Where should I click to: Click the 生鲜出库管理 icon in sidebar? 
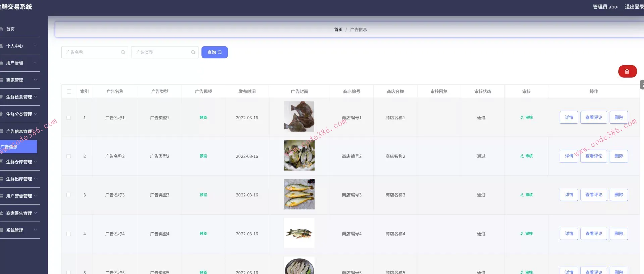(x=1, y=179)
